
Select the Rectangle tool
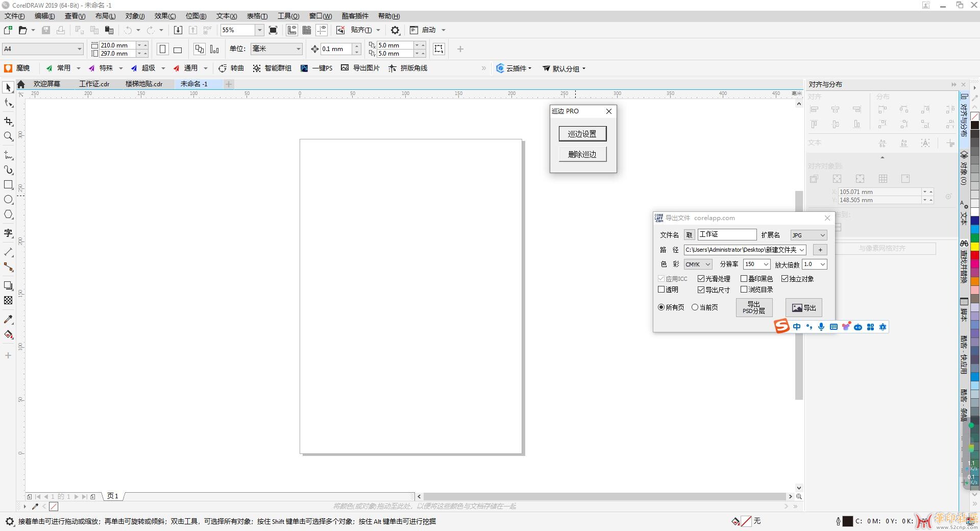(x=8, y=185)
